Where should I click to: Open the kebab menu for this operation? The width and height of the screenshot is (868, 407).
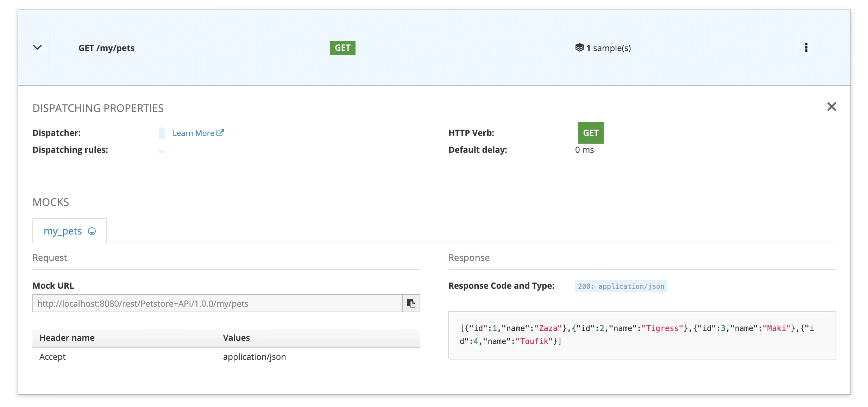[806, 48]
